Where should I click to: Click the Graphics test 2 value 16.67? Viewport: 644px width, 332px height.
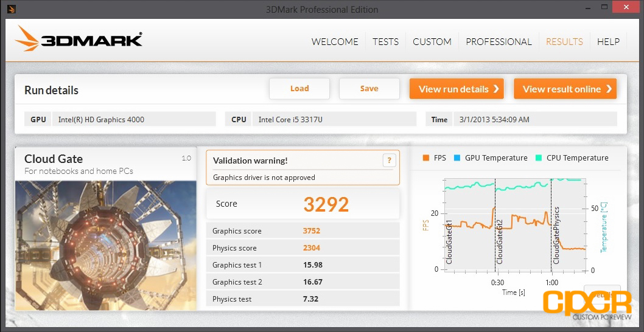(x=312, y=282)
